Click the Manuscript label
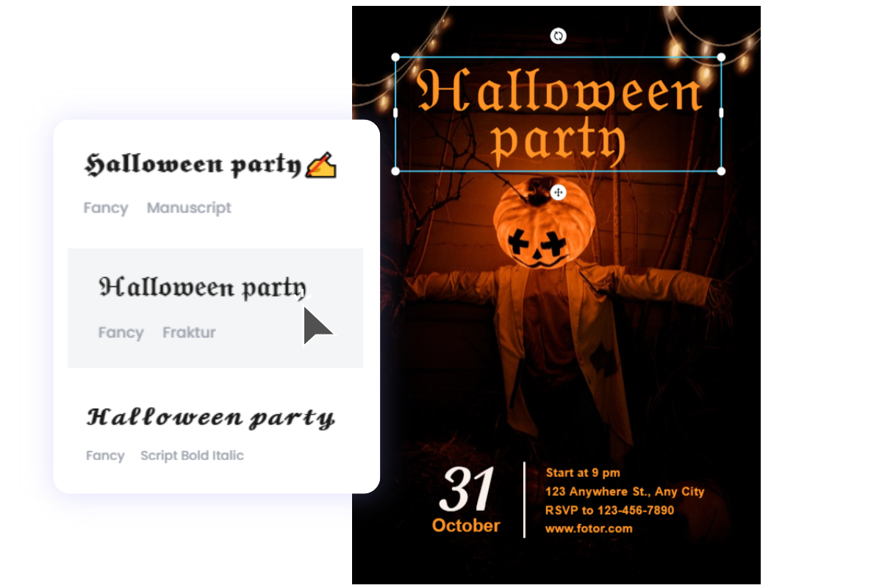 tap(189, 208)
